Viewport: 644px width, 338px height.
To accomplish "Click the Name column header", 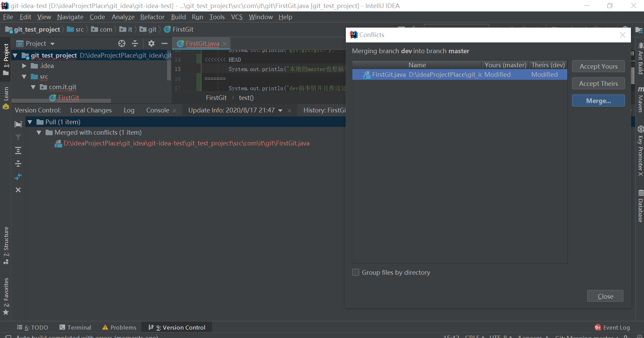I will point(417,65).
